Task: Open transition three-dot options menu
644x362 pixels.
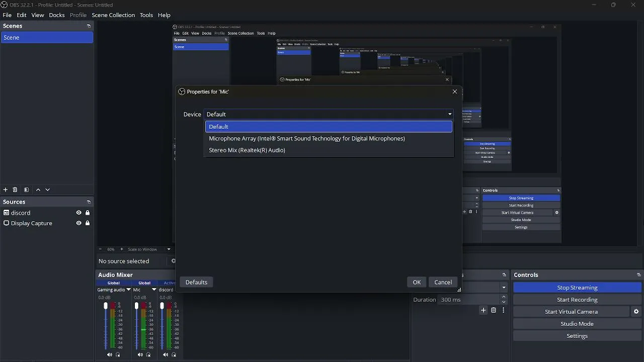Action: [503, 310]
